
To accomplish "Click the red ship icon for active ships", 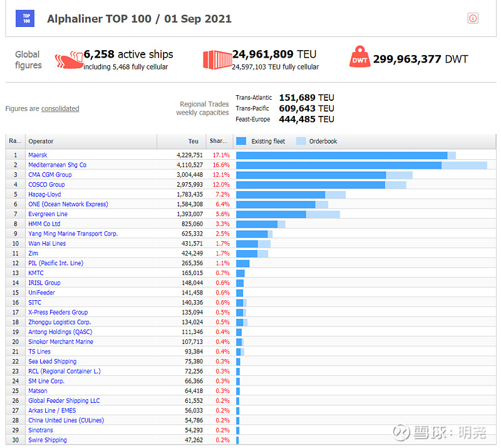I will (x=69, y=60).
